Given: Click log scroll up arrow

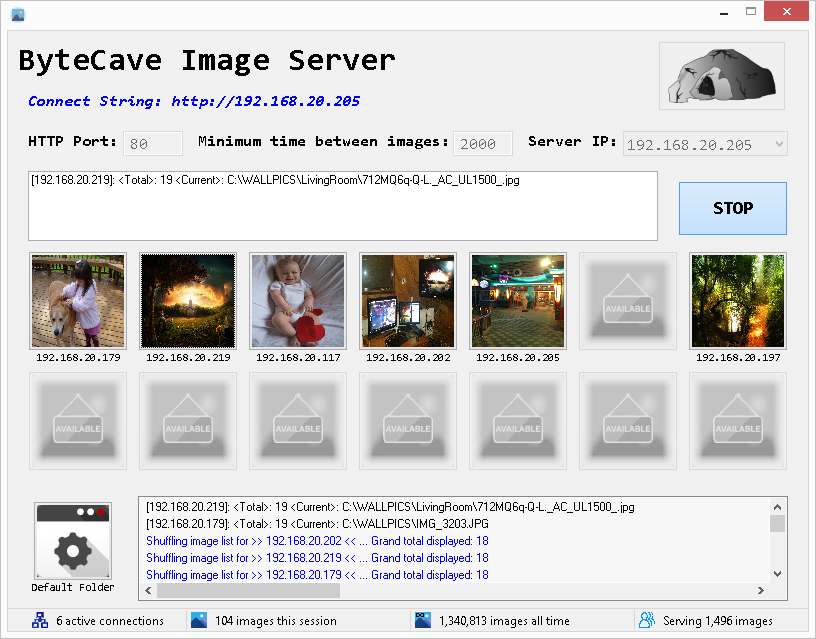Looking at the screenshot, I should tap(777, 507).
